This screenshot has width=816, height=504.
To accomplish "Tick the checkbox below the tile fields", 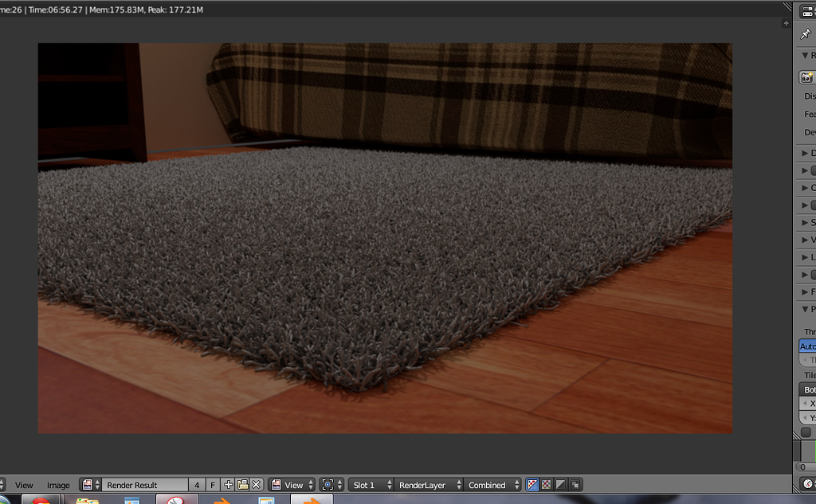I will (806, 432).
